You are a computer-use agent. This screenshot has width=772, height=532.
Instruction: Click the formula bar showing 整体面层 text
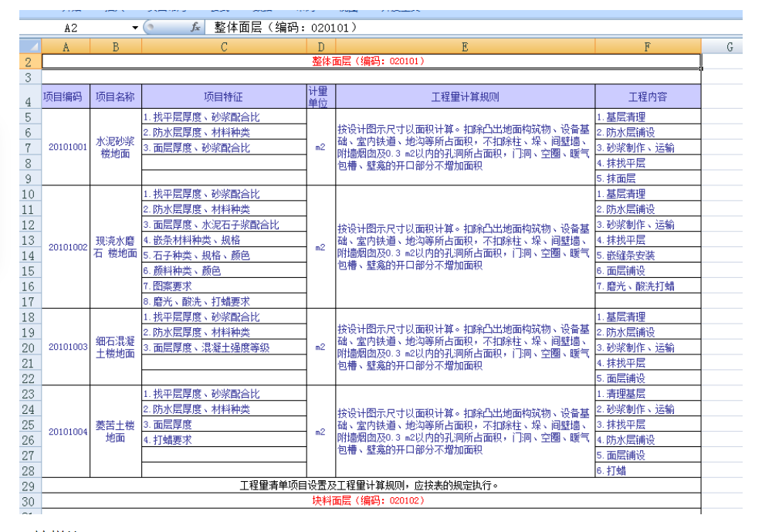[472, 27]
